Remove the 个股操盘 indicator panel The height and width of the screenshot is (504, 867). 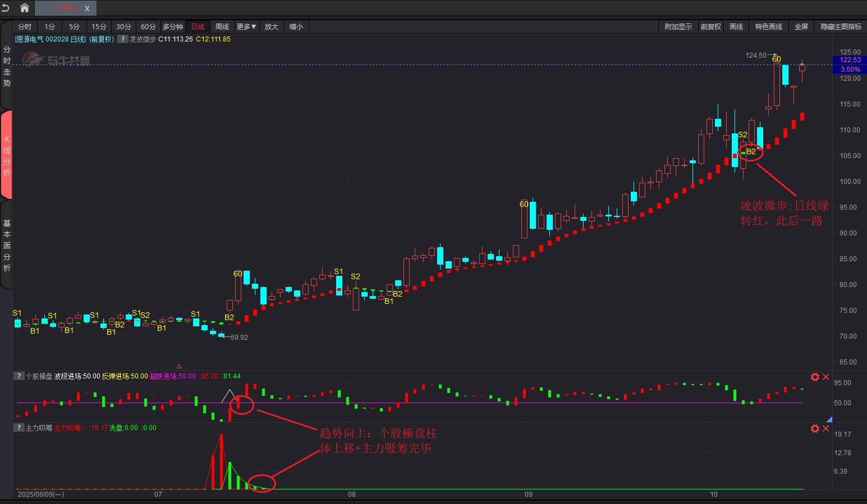[826, 377]
